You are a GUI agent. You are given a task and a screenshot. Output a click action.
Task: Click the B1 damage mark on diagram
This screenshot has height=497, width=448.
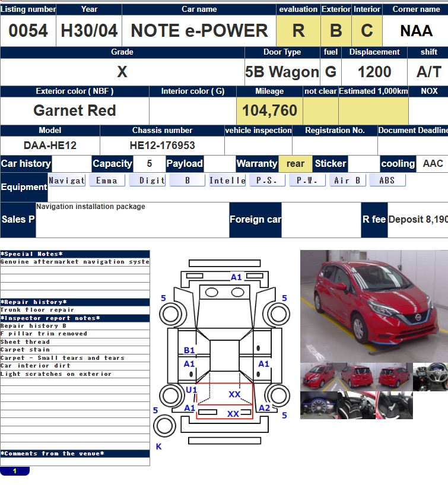point(189,350)
